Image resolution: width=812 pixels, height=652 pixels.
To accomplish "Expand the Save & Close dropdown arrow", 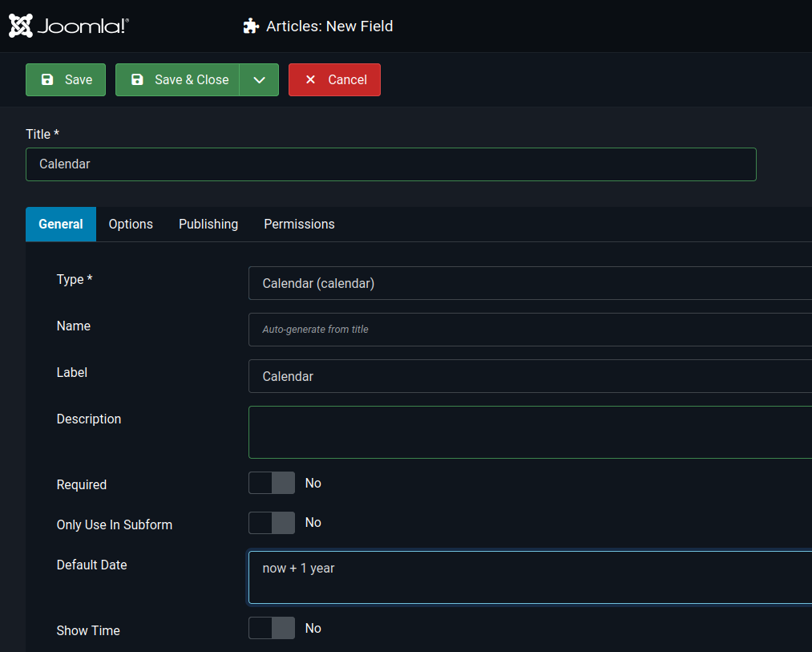I will (259, 80).
